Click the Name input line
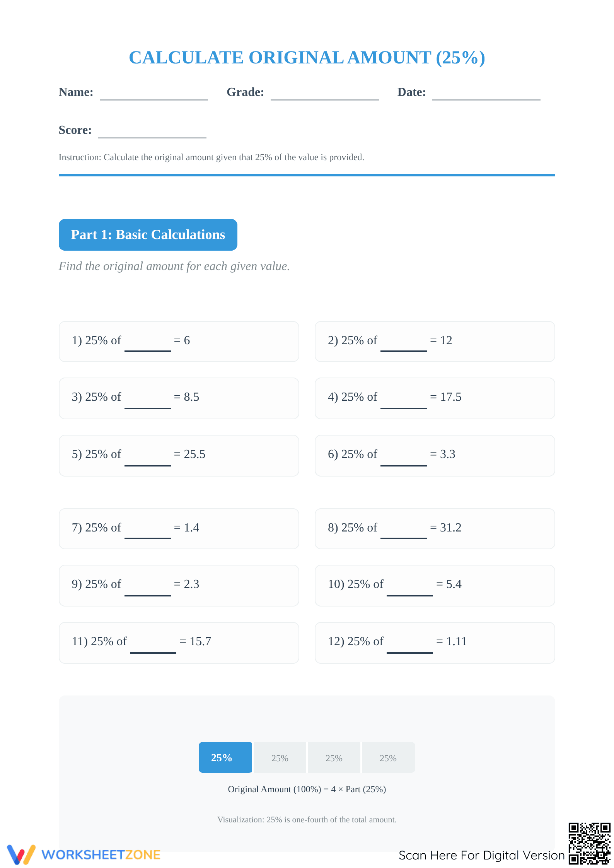This screenshot has height=868, width=614. click(154, 94)
